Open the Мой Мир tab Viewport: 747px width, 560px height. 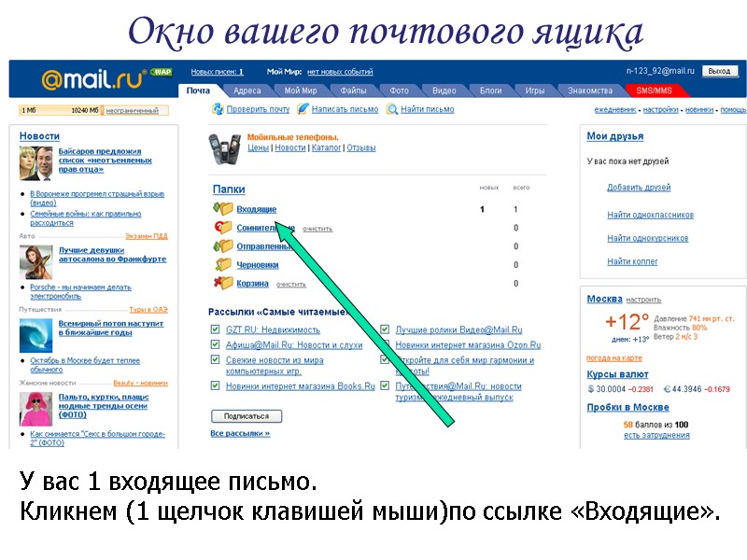[x=300, y=91]
